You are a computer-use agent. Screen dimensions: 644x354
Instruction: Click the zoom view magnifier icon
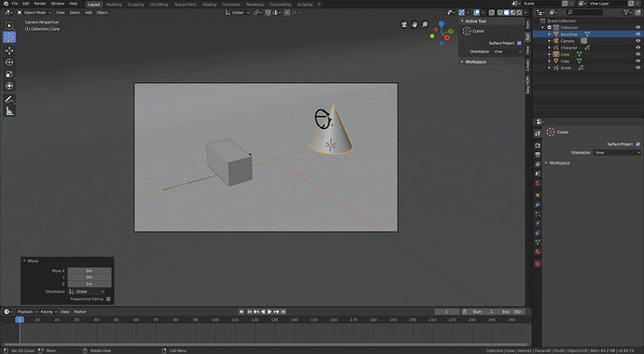(x=425, y=24)
